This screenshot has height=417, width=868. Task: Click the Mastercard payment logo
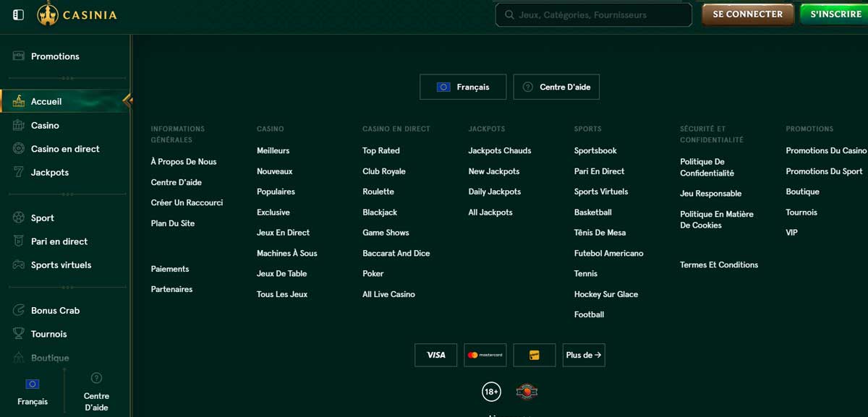(x=485, y=355)
